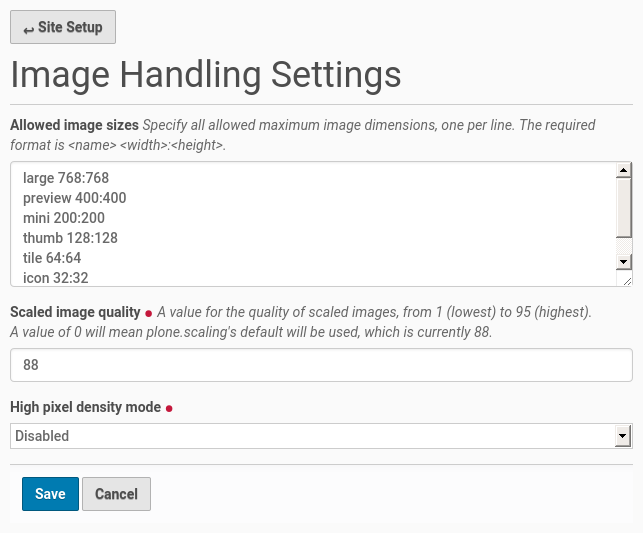
Task: Click the red required dot beside Scaled image quality
Action: tap(148, 313)
